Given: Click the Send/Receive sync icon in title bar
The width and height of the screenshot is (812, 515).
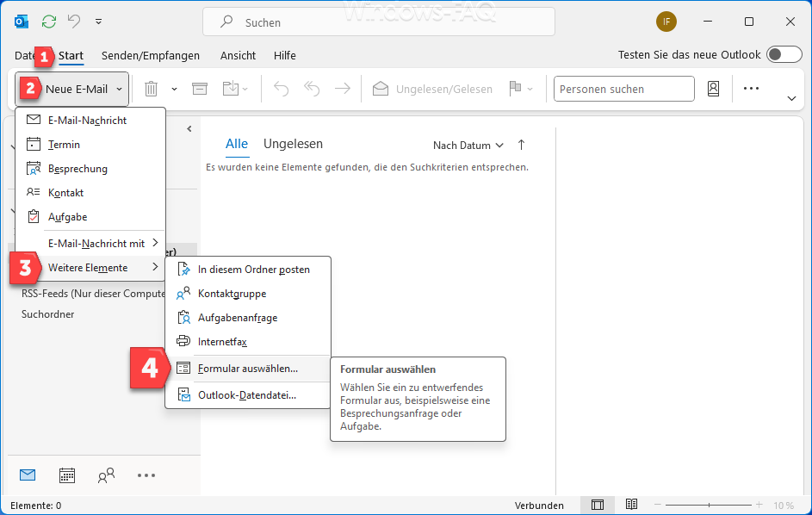Looking at the screenshot, I should click(49, 22).
